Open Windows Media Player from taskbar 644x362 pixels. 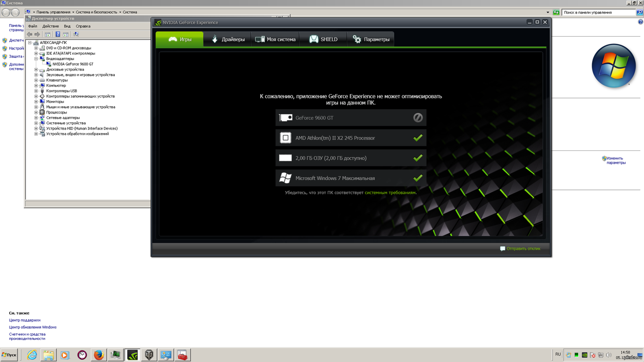tap(65, 355)
